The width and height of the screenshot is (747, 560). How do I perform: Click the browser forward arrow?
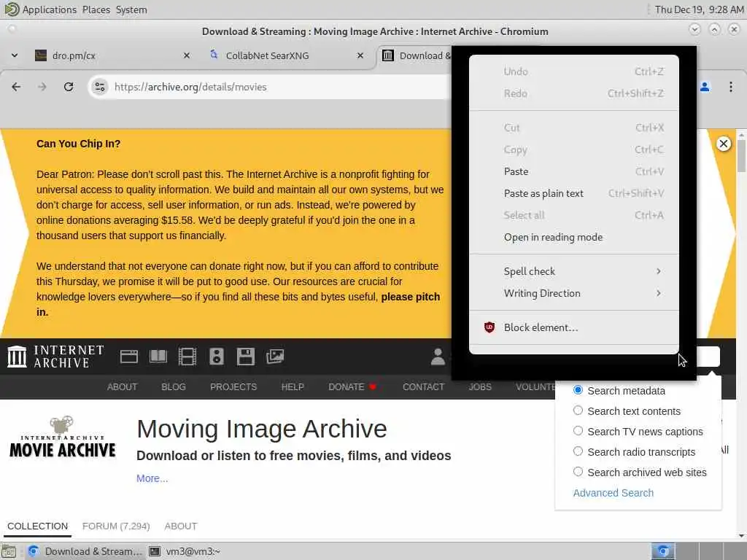[42, 87]
